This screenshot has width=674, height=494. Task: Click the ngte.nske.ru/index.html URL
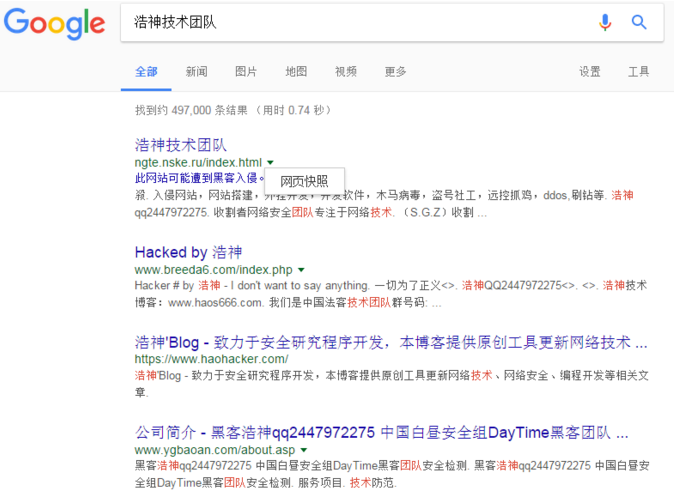[x=198, y=163]
